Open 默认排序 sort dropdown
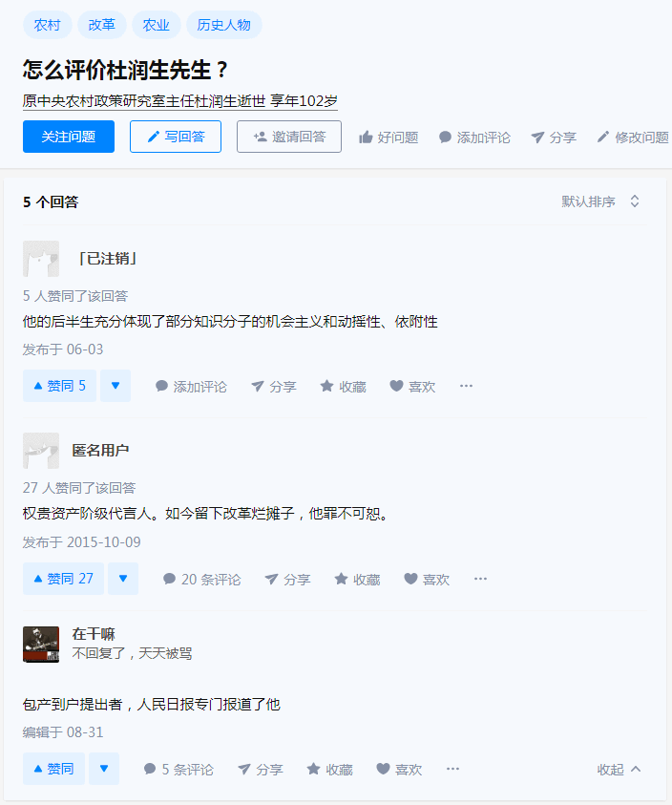The height and width of the screenshot is (805, 672). (x=600, y=201)
